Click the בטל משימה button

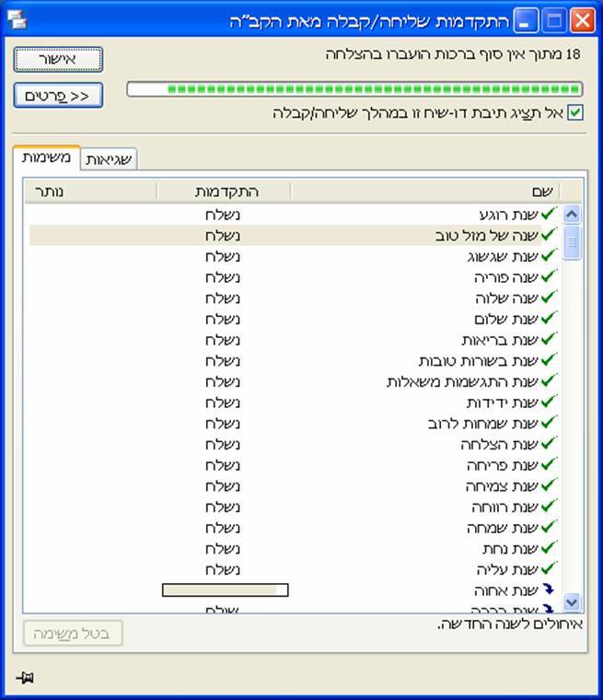tap(73, 634)
